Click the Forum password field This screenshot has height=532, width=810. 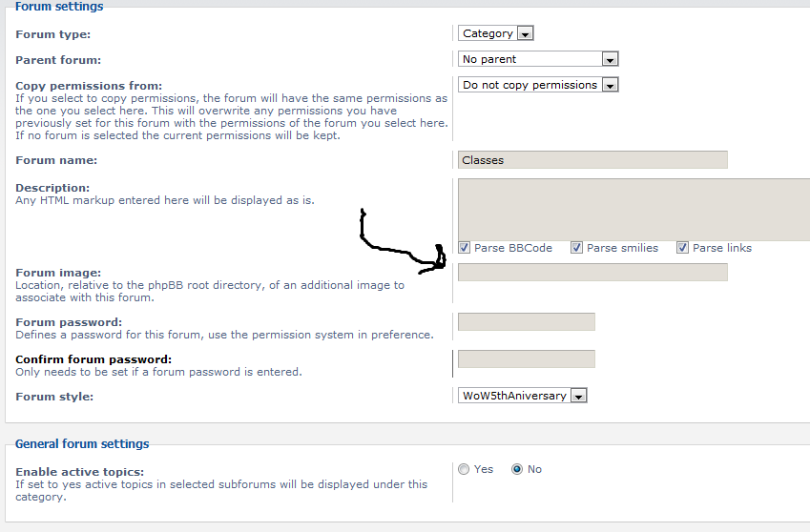coord(527,322)
